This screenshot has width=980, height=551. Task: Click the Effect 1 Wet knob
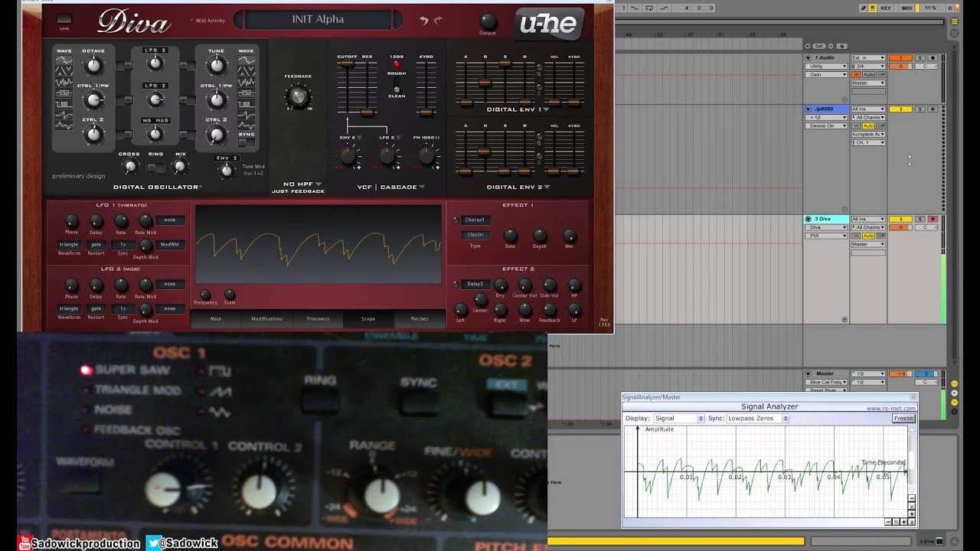point(569,236)
